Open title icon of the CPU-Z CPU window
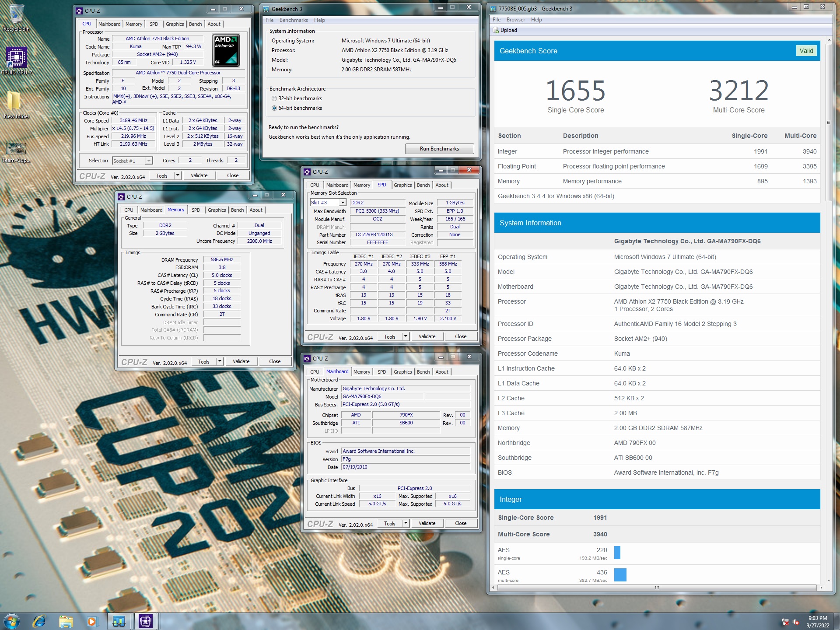840x630 pixels. [x=79, y=10]
